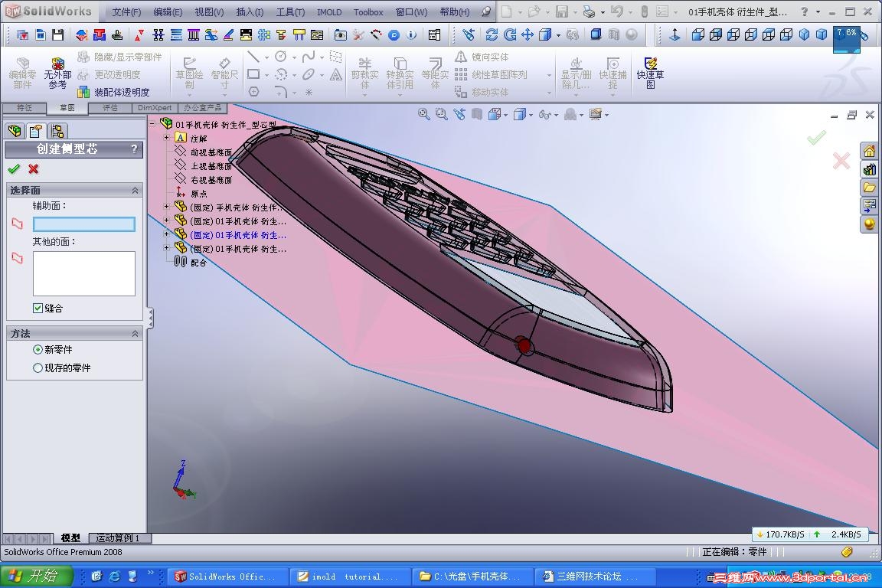Click the red X cancel in property manager
The image size is (882, 588).
coord(33,168)
